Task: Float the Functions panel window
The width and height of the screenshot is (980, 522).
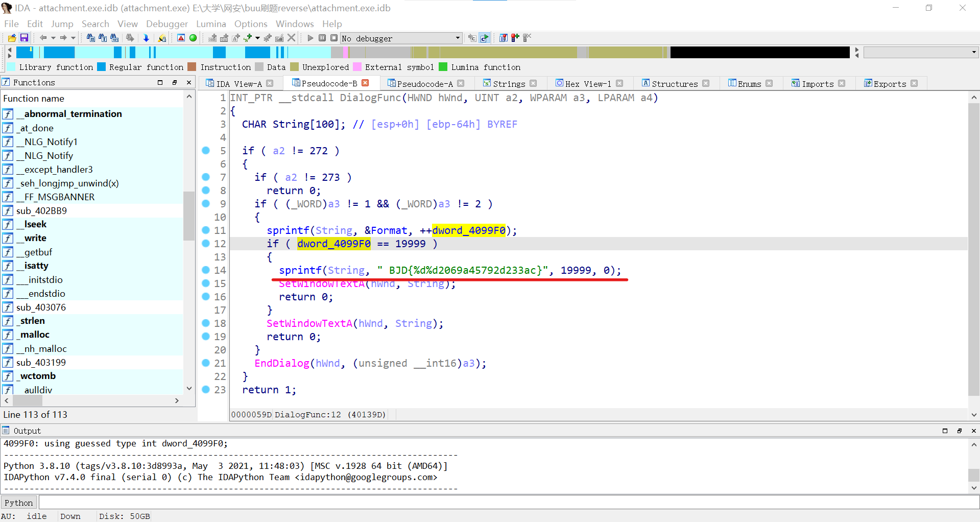Action: pos(174,82)
